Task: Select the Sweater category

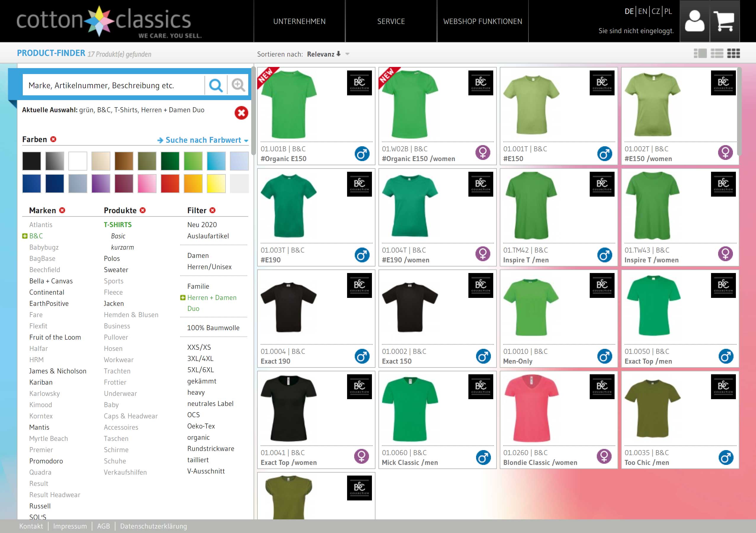Action: point(116,270)
